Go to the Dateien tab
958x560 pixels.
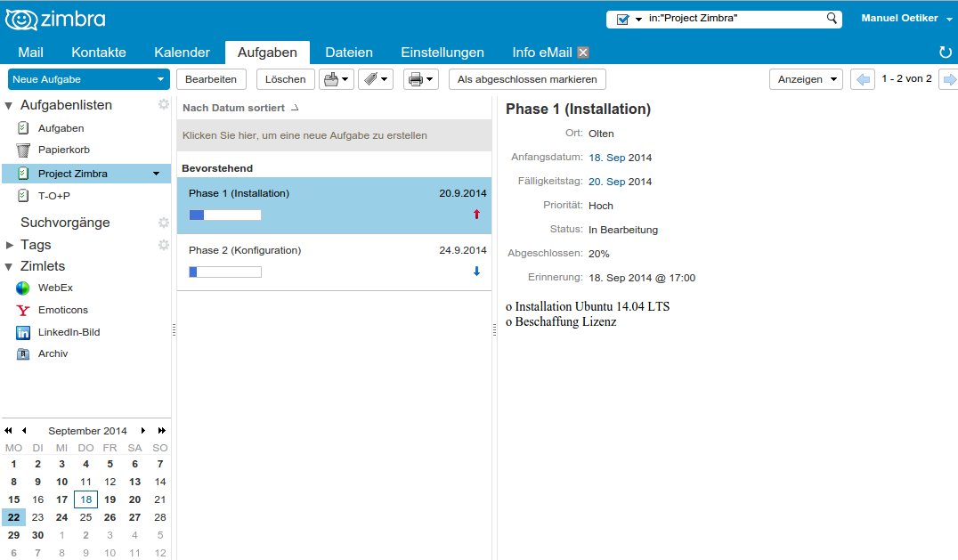[349, 53]
